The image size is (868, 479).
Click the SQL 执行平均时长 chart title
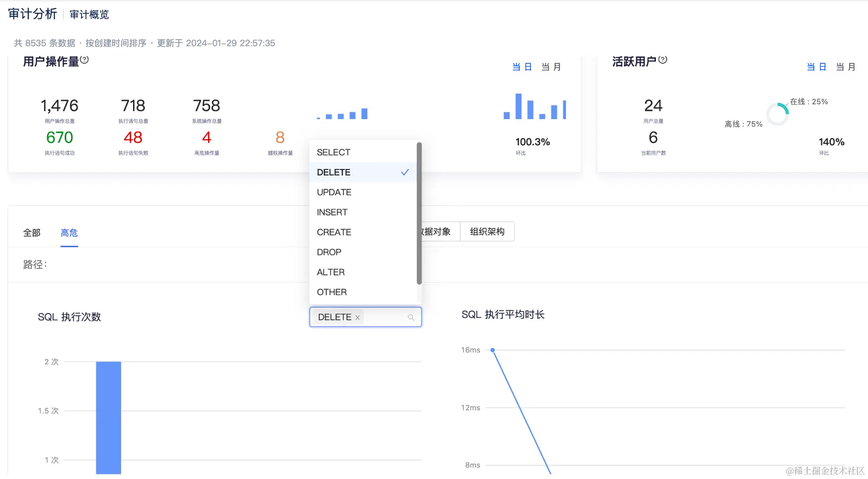pos(503,314)
